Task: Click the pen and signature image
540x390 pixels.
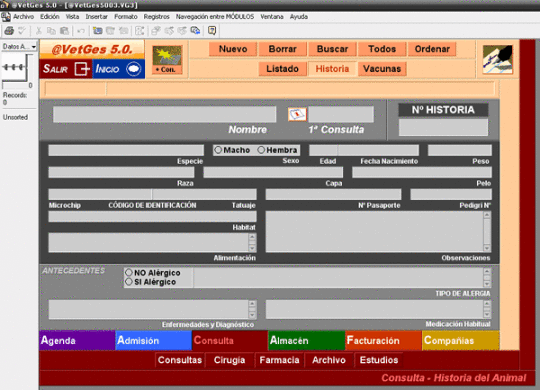Action: coord(498,59)
